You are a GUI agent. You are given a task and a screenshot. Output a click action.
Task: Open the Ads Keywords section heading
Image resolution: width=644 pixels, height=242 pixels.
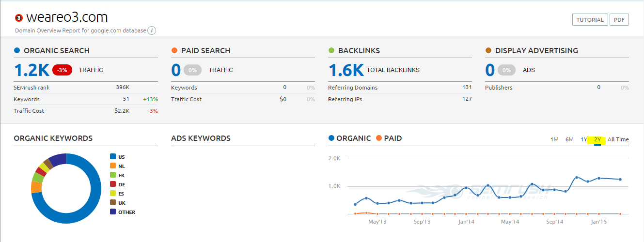(x=201, y=138)
